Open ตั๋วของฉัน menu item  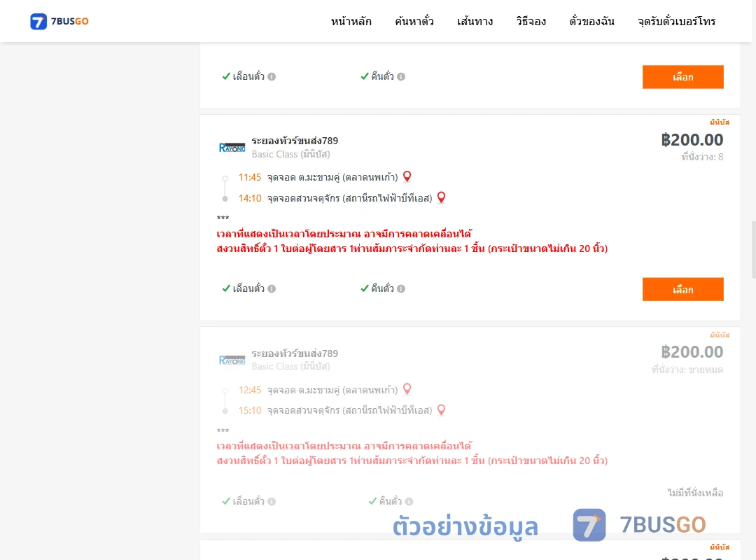pos(591,21)
